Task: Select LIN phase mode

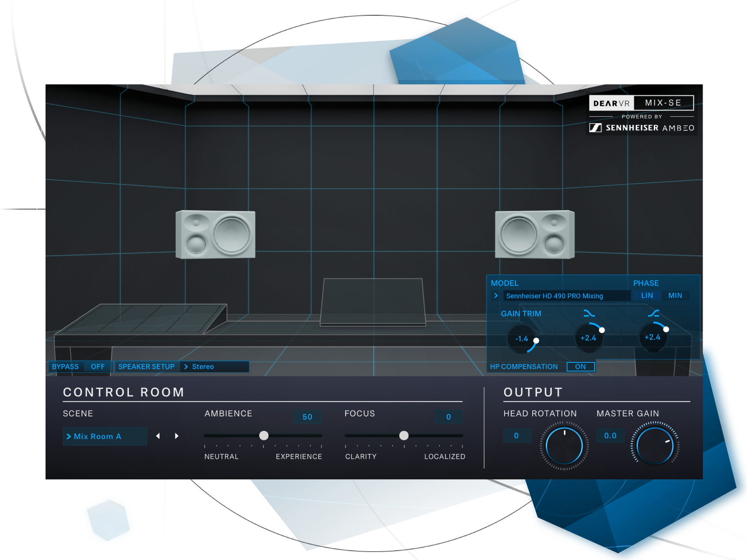Action: pyautogui.click(x=647, y=296)
